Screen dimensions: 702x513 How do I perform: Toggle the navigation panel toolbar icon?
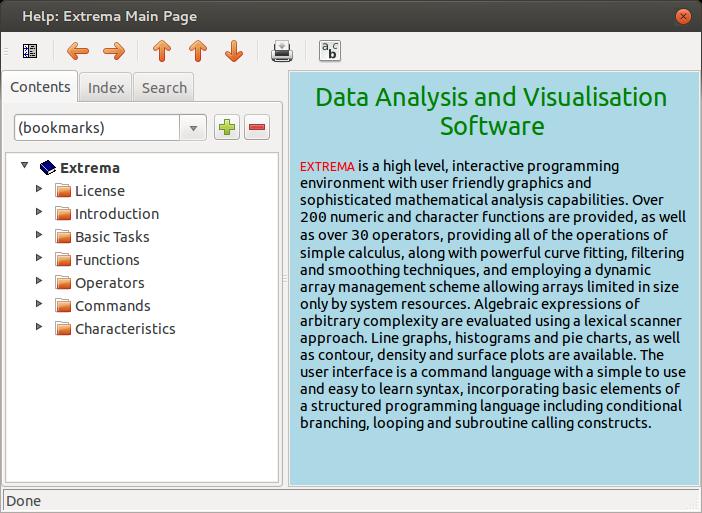(30, 51)
